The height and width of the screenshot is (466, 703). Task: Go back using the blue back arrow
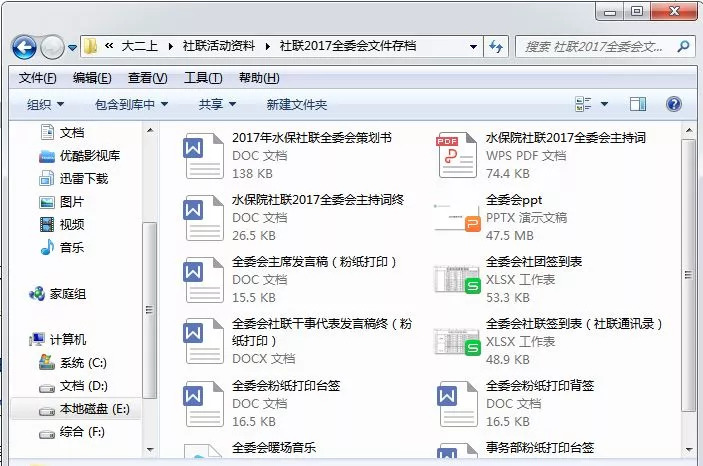(x=24, y=47)
